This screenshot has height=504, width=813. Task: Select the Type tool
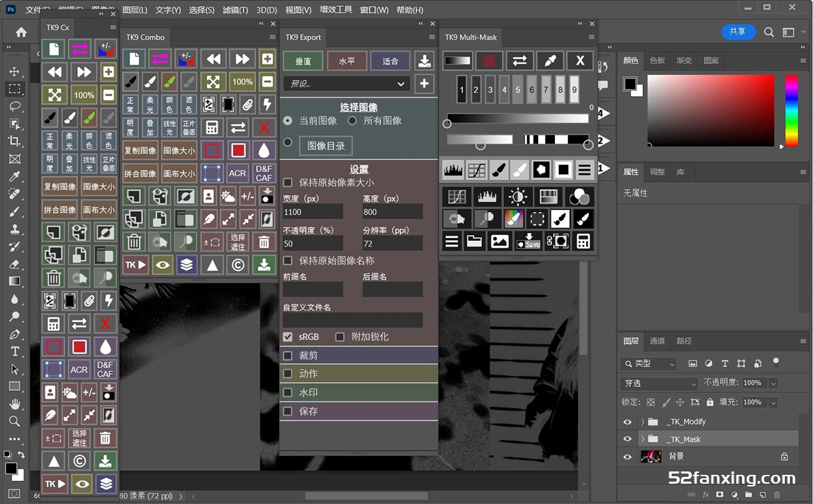[14, 352]
